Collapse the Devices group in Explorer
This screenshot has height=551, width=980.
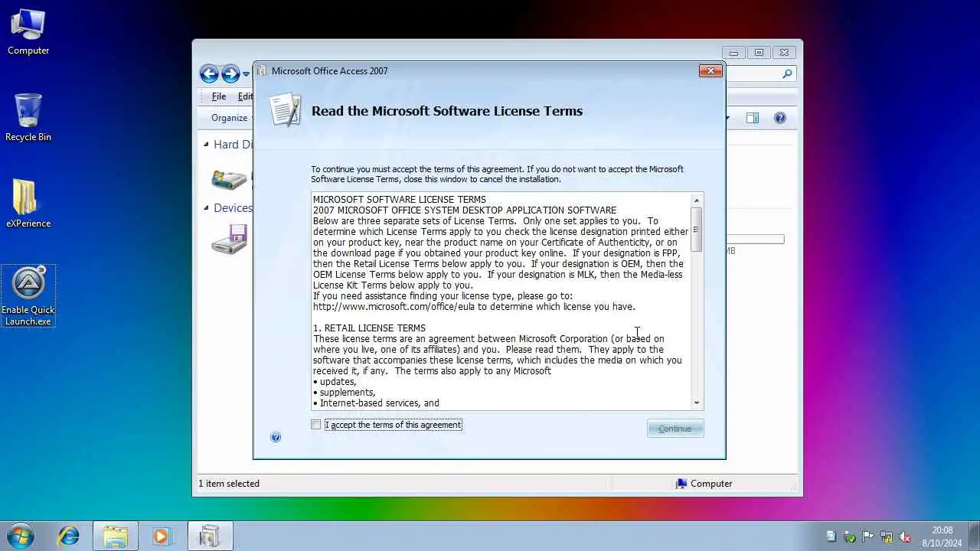206,207
